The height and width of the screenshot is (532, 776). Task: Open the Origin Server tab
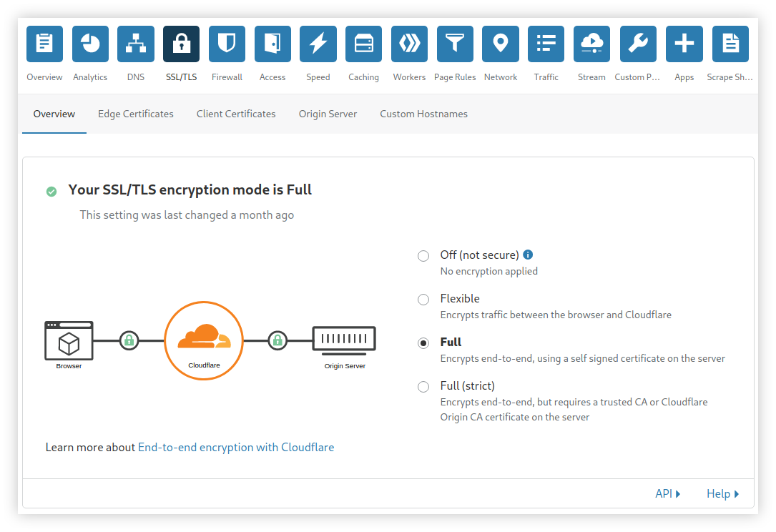click(x=328, y=114)
